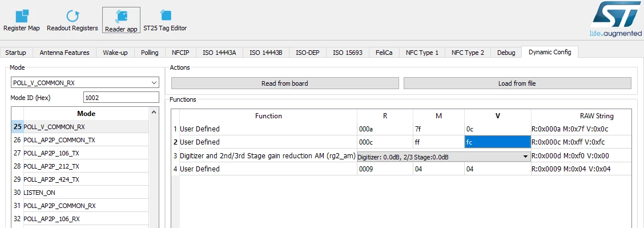Go to the ISO 15693 tab

[348, 53]
